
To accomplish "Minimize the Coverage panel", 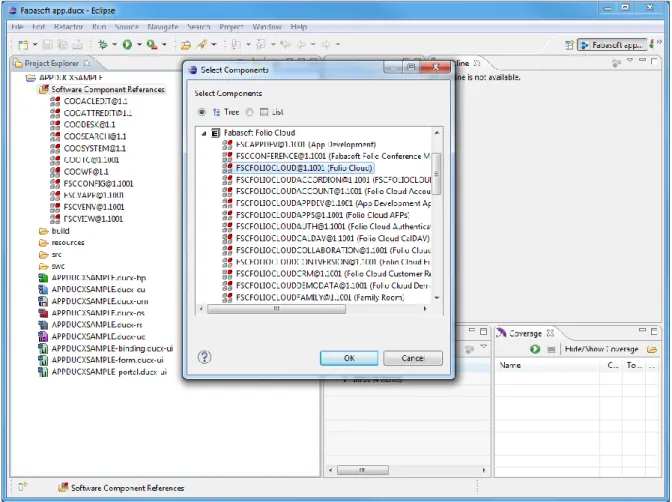I will coord(642,330).
